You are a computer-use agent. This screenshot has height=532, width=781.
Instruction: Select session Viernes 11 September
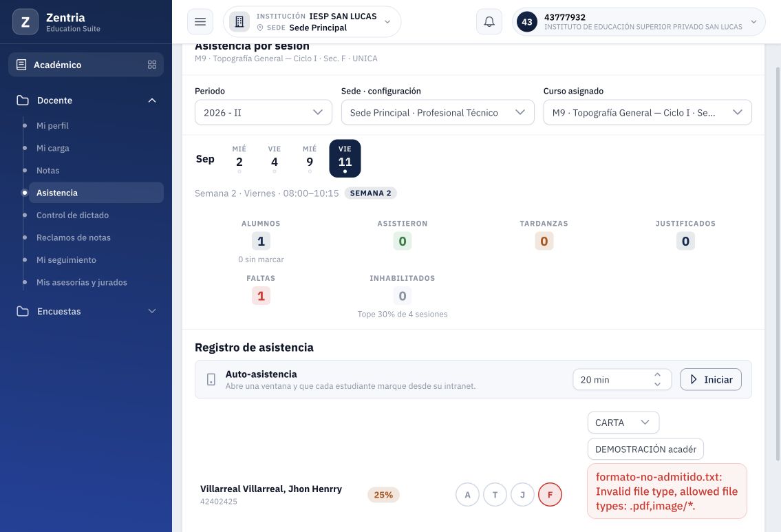click(x=345, y=158)
